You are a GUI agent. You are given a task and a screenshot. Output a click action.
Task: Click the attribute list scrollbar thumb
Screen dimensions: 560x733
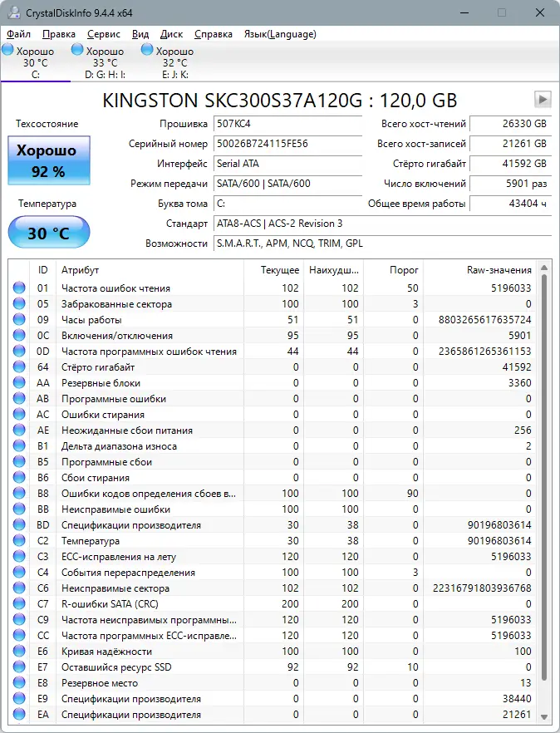(x=544, y=477)
